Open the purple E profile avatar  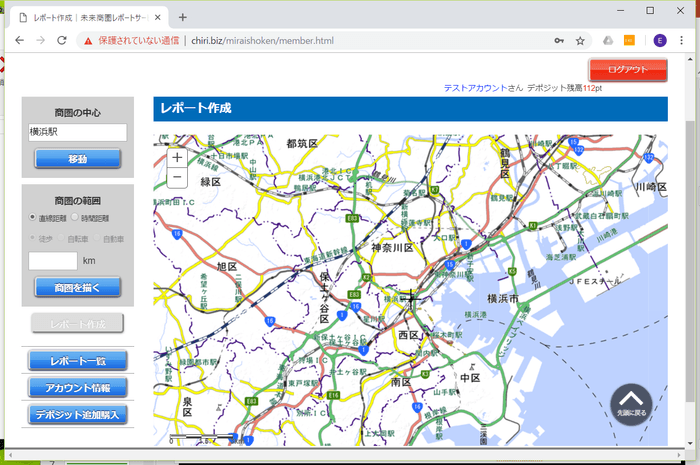660,41
